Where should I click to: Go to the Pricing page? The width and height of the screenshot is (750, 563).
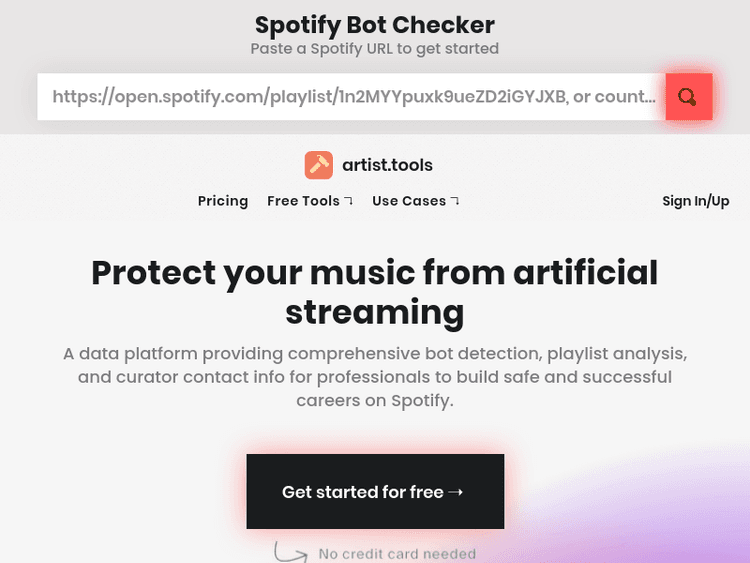(223, 201)
